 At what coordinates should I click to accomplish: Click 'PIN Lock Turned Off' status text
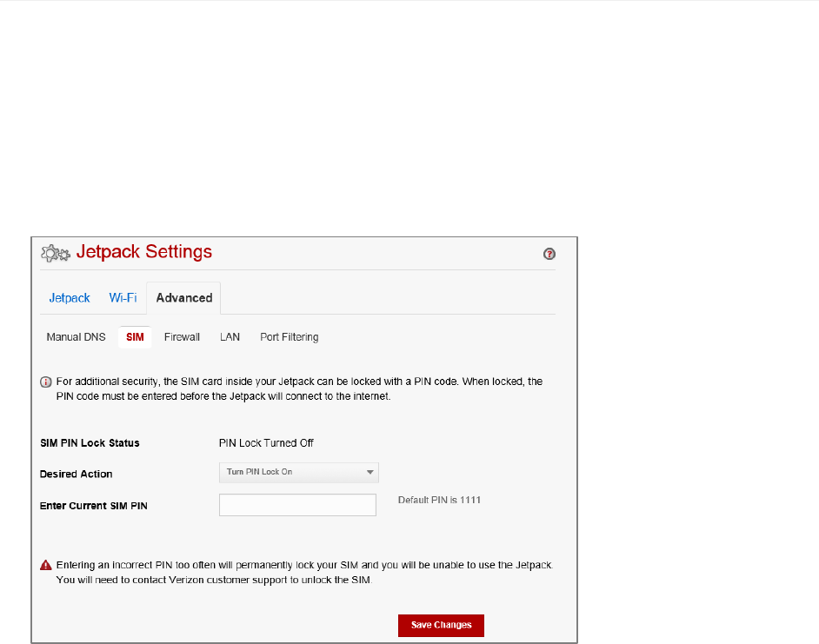coord(266,443)
